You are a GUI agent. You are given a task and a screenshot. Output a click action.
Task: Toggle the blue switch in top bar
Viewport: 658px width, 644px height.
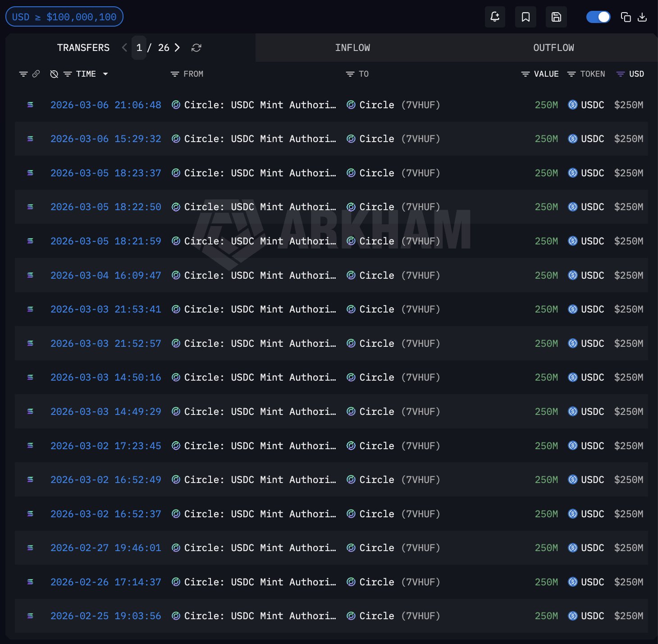click(x=598, y=17)
